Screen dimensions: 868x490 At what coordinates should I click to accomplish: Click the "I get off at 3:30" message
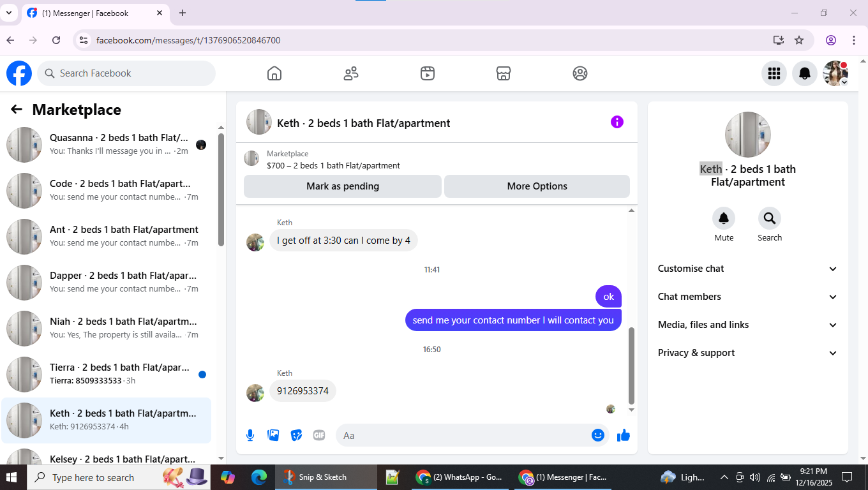343,241
